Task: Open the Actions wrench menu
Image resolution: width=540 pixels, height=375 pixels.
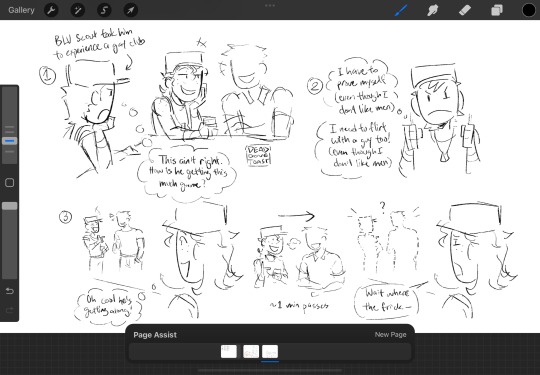Action: coord(51,10)
